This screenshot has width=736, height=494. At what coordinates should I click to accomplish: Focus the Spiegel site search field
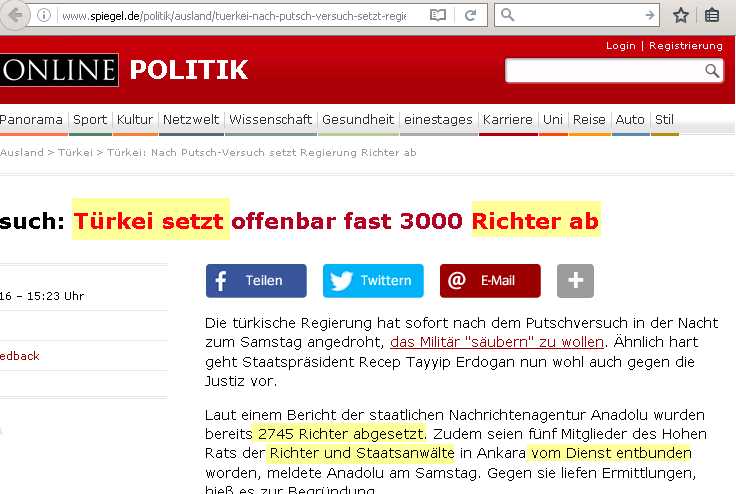click(x=604, y=71)
